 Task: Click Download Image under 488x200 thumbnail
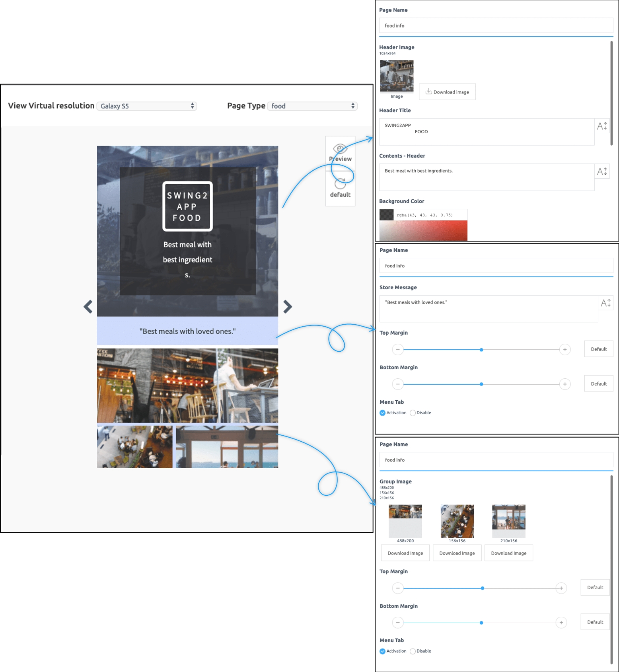(x=405, y=553)
